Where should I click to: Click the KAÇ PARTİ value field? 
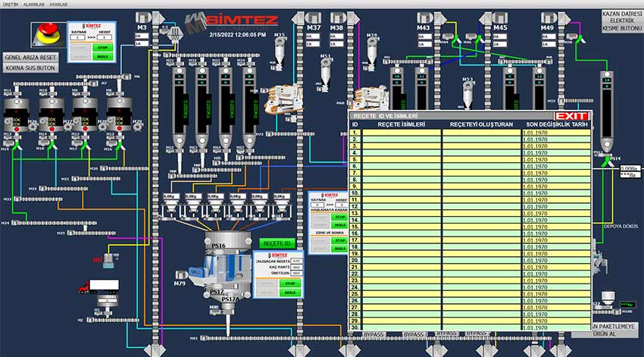296,267
